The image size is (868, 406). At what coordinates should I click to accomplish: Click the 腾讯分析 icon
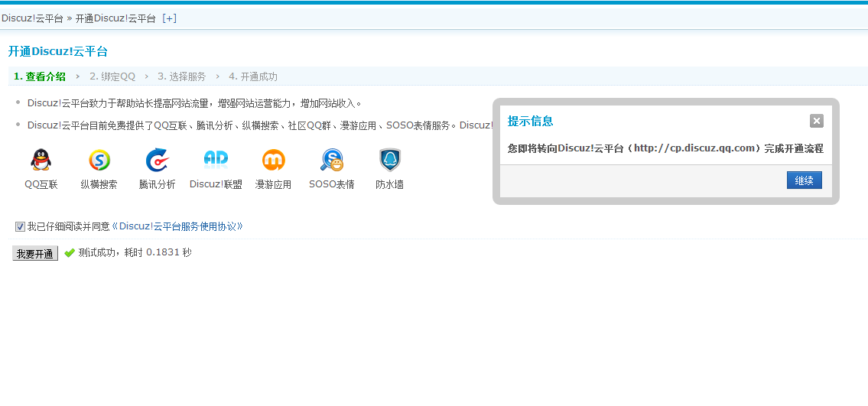click(158, 160)
